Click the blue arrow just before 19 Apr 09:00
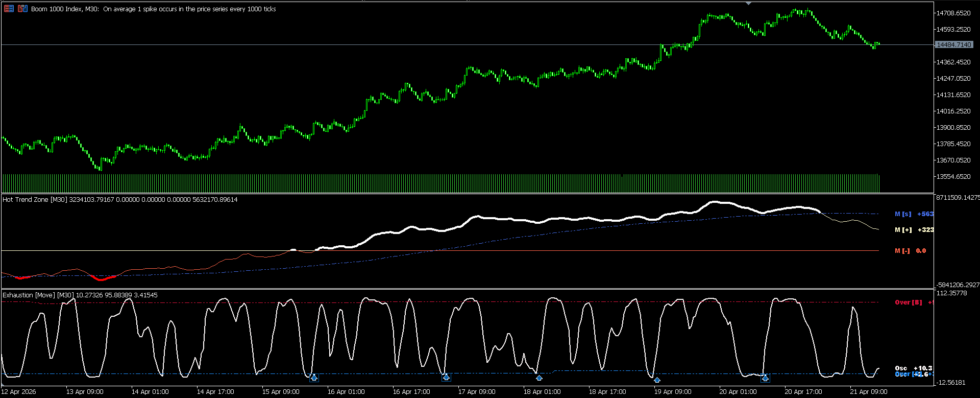The height and width of the screenshot is (398, 980). click(657, 380)
